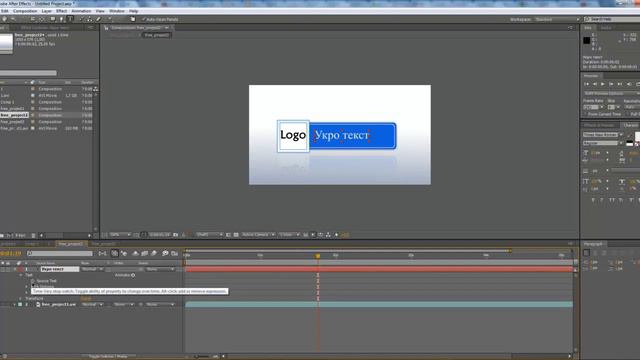Switch to the Audio panel tab
640x360 pixels.
coord(606,28)
